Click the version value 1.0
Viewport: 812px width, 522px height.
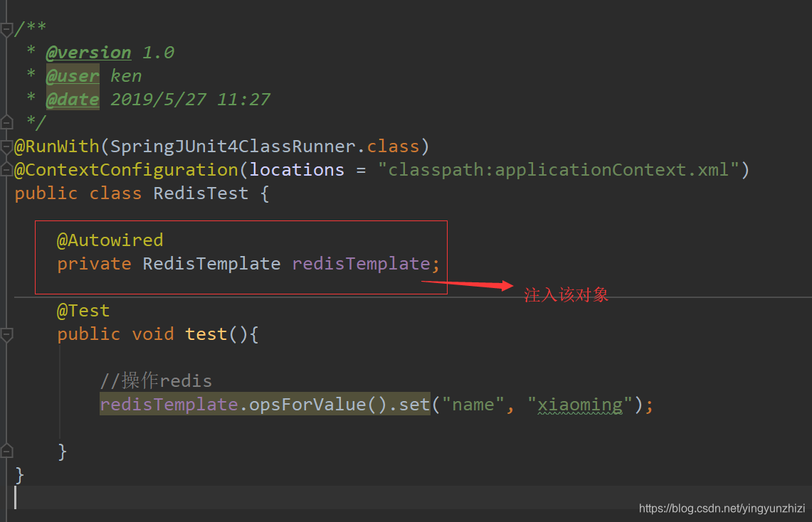[158, 53]
